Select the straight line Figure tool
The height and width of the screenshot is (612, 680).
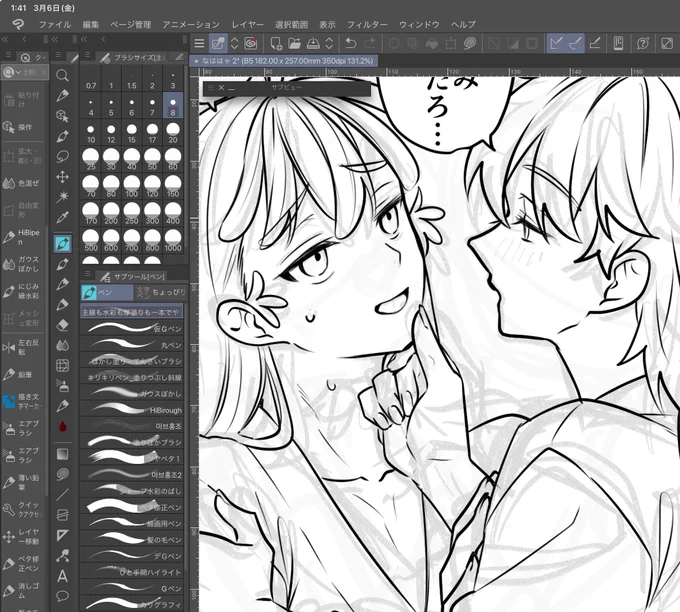coord(62,494)
